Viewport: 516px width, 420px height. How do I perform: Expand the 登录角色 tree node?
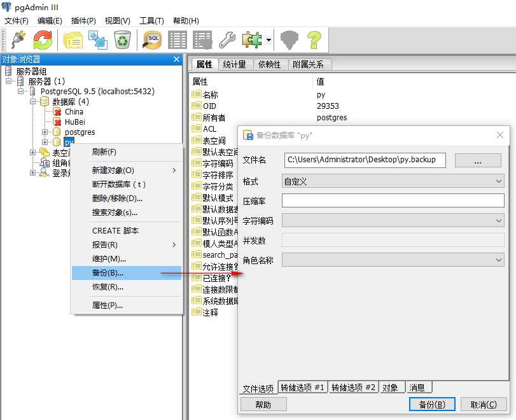point(32,172)
